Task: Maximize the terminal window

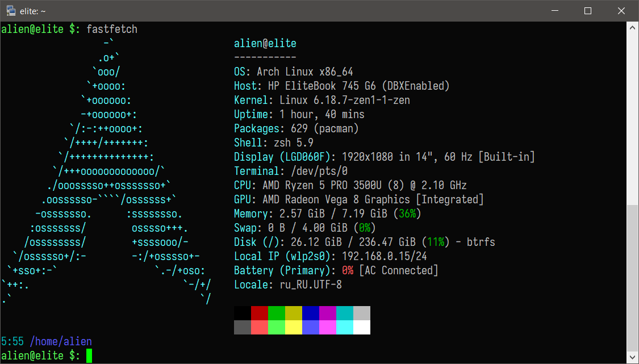Action: pyautogui.click(x=588, y=11)
